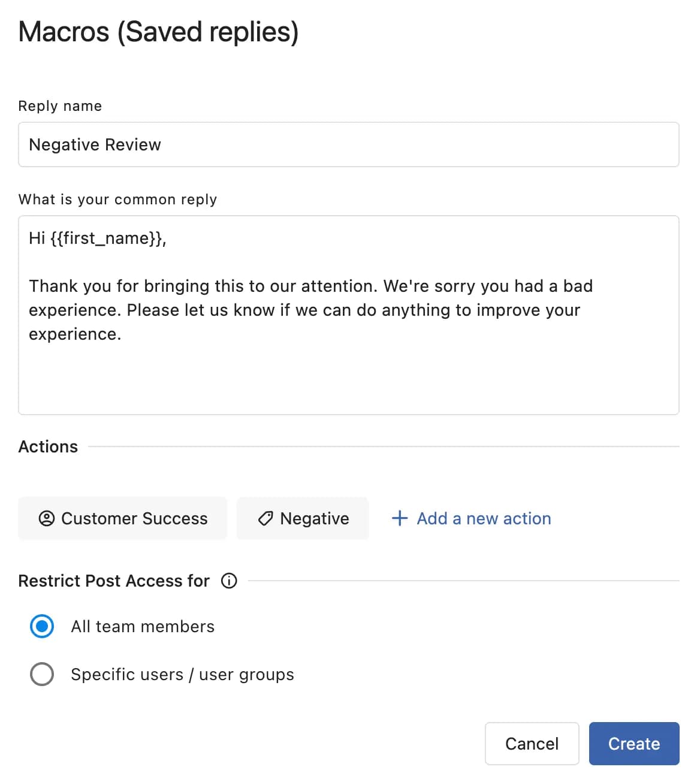
Task: Click the plus icon before Add a new action
Action: click(399, 518)
